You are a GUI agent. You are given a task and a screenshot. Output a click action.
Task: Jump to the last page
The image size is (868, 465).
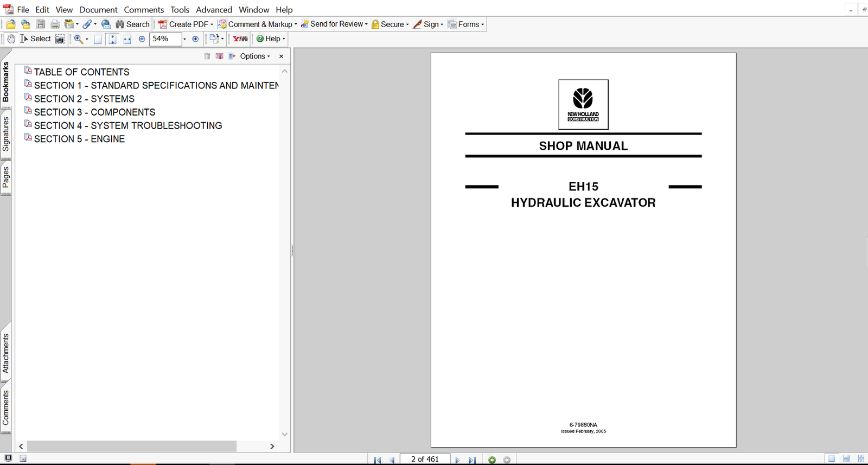click(x=472, y=460)
